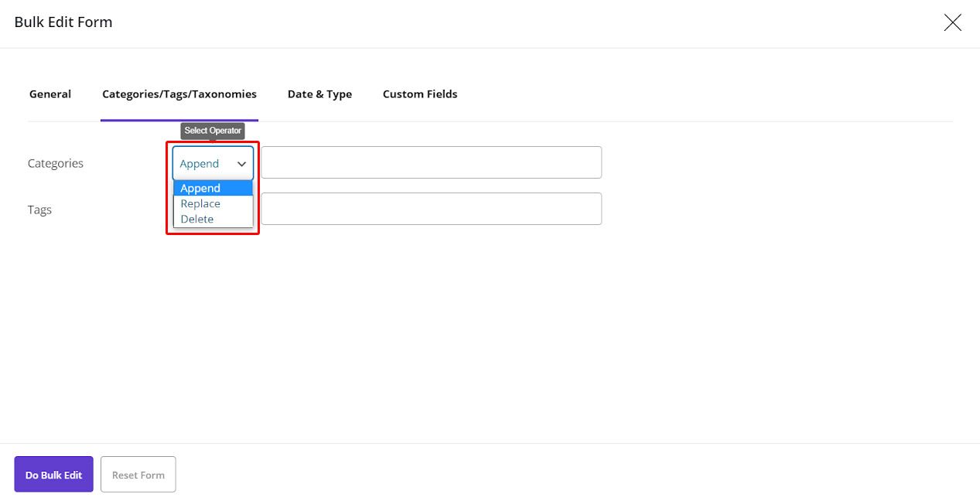The height and width of the screenshot is (501, 980).
Task: Click the Categories operator chevron arrow
Action: pyautogui.click(x=241, y=164)
